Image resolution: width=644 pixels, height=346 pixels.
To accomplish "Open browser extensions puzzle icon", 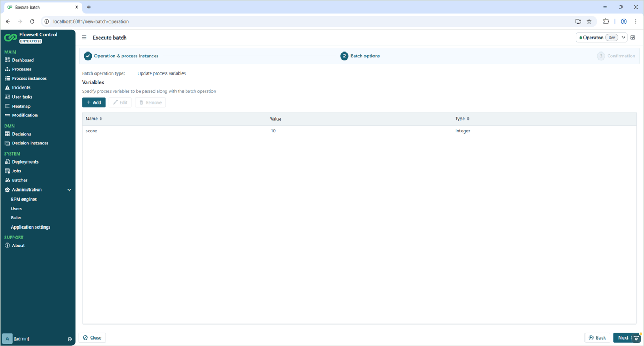I will coord(606,21).
